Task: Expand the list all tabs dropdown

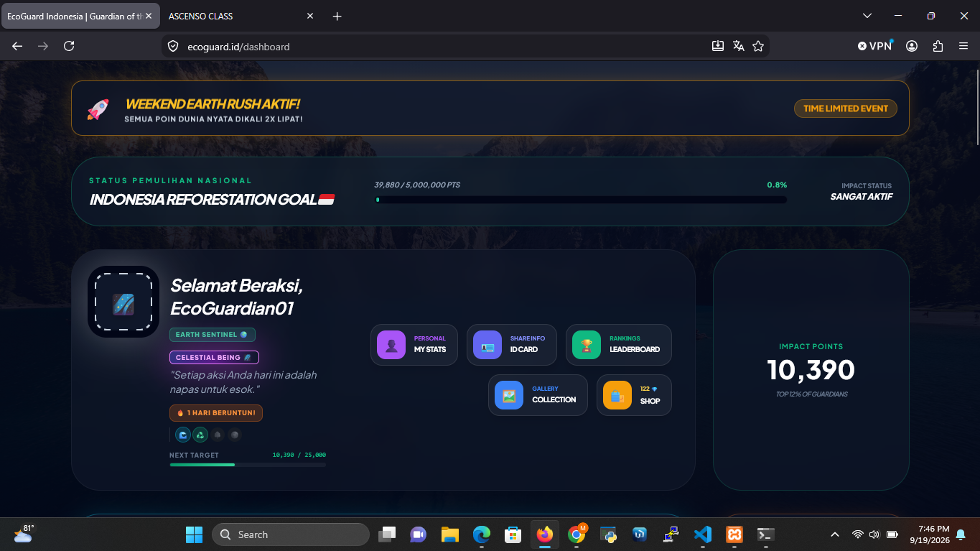Action: tap(867, 16)
